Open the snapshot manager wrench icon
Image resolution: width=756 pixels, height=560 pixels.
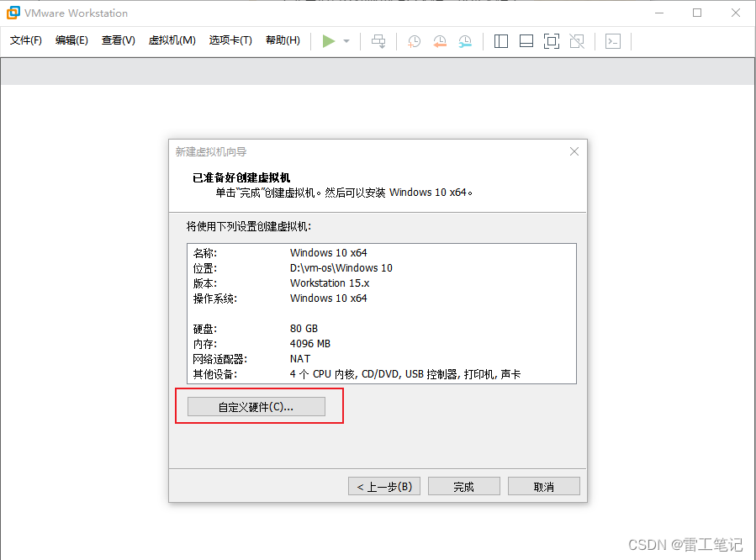point(465,41)
